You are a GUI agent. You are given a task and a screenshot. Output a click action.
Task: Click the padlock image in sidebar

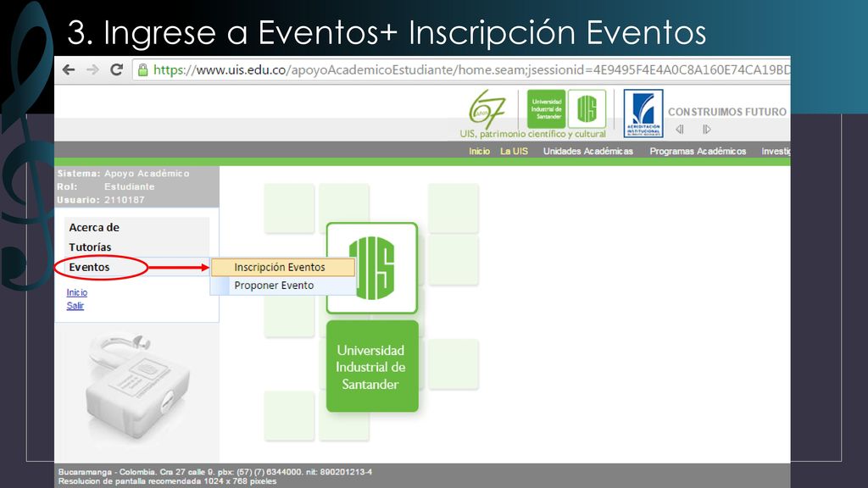pos(137,385)
